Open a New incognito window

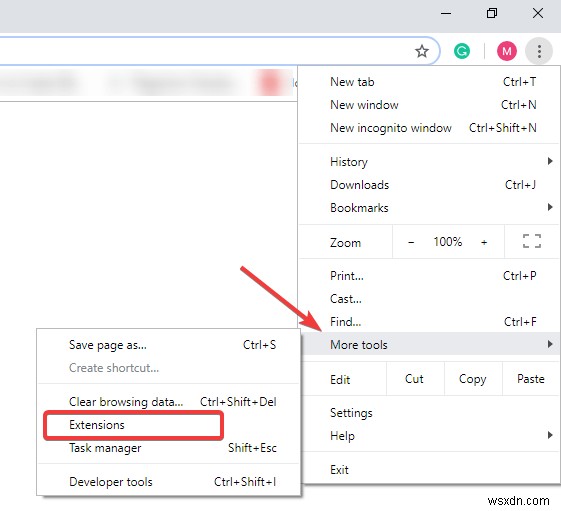tap(429, 128)
